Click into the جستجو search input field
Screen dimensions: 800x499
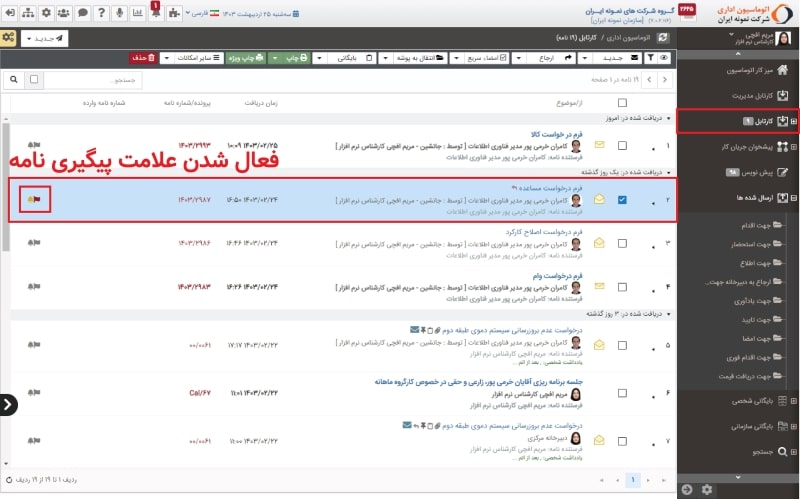click(93, 80)
